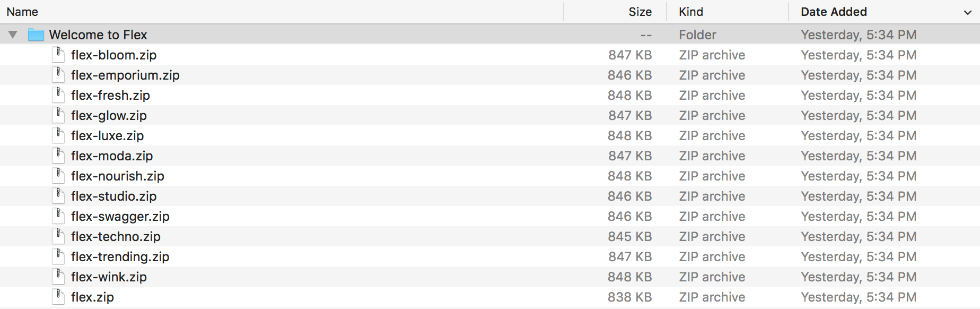Click the flex-luxe.zip file icon
The height and width of the screenshot is (309, 980).
58,135
